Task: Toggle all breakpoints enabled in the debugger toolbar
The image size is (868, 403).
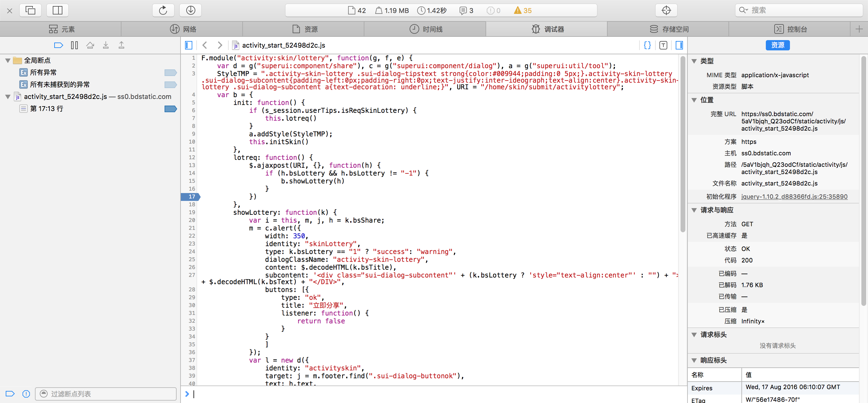Action: coord(59,45)
